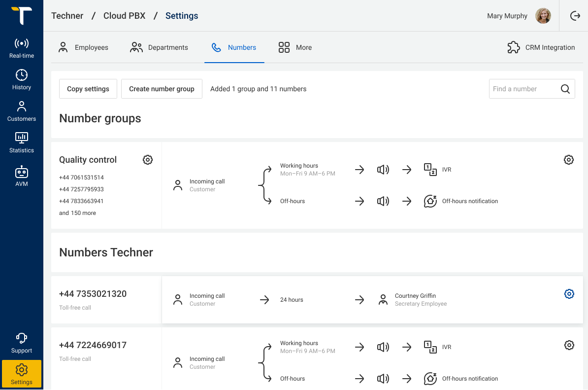Click Mary Murphy user name
Screen dimensions: 588x390
[x=507, y=16]
